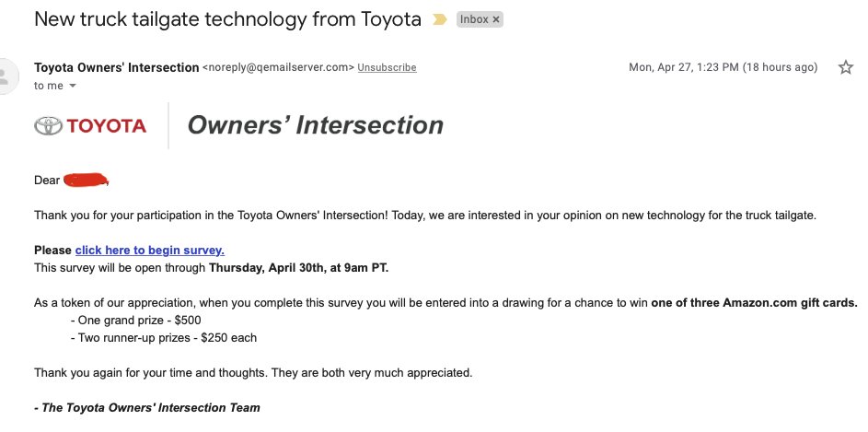Click the Mon, Apr 27 timestamp

coord(723,67)
